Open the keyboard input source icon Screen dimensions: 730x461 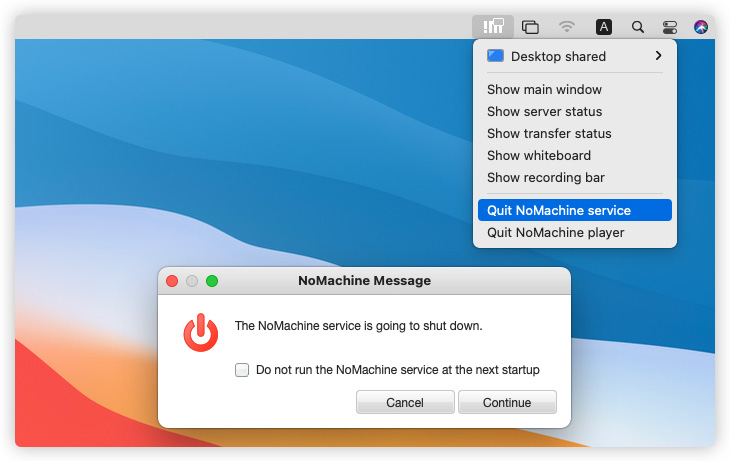click(x=604, y=27)
